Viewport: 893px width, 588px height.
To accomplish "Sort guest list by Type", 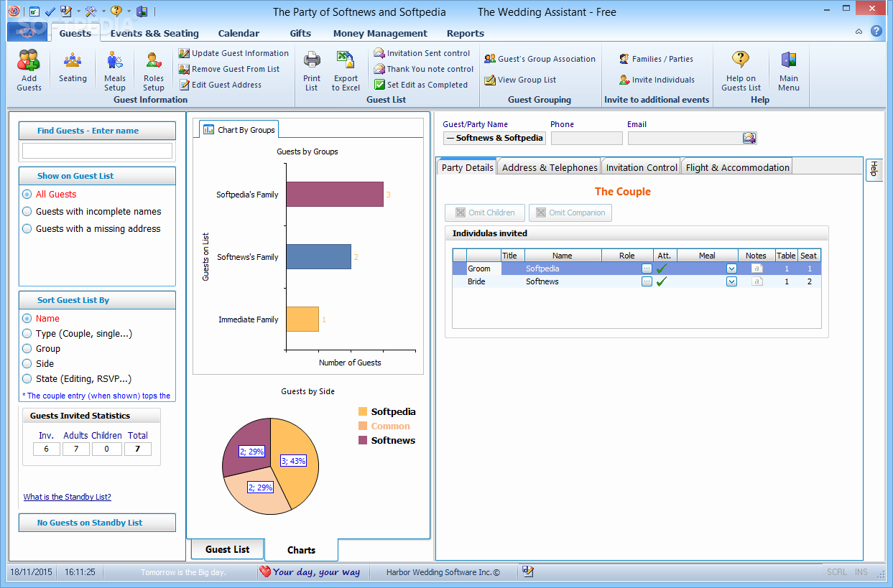I will click(27, 333).
